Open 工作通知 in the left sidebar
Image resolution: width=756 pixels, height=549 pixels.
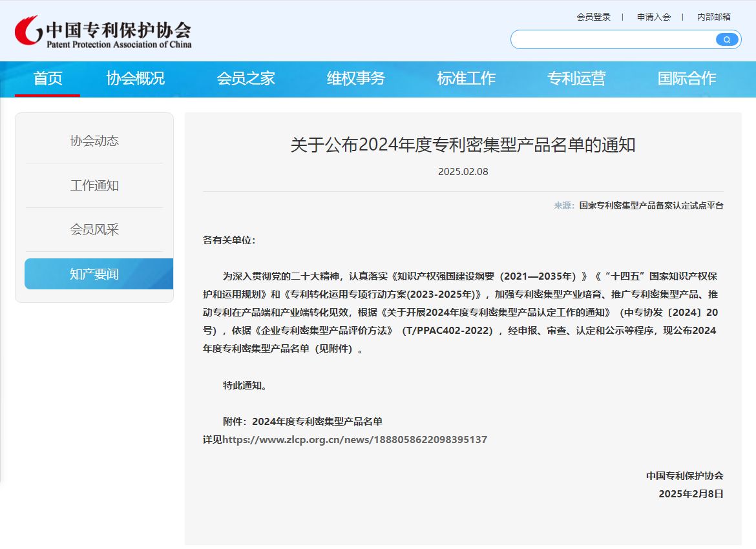tap(94, 186)
